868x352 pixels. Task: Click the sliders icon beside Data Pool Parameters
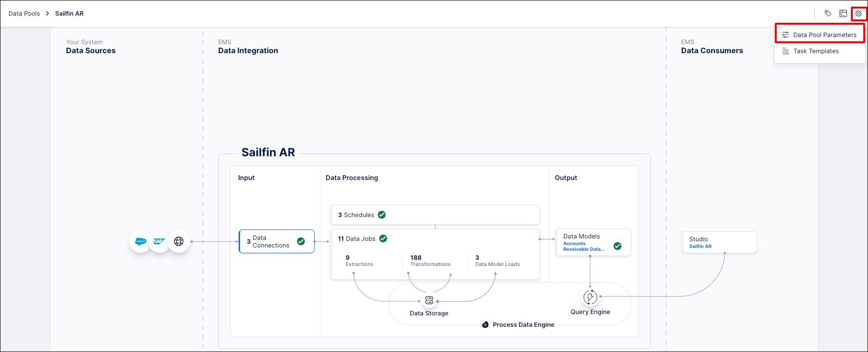tap(786, 35)
